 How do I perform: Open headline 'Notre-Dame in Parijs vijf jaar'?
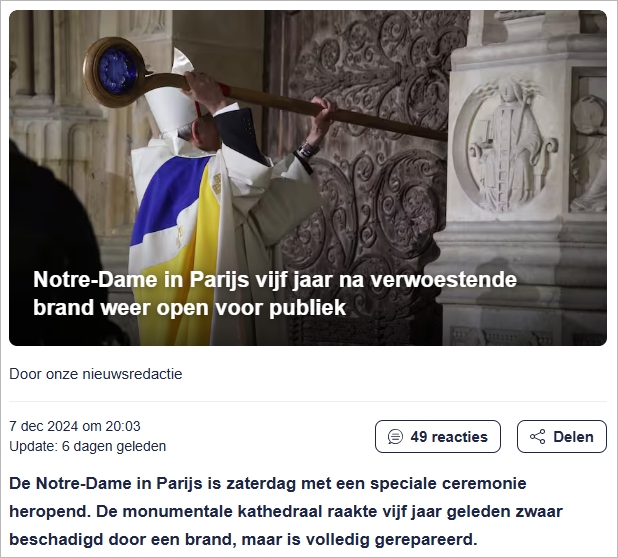tap(275, 279)
